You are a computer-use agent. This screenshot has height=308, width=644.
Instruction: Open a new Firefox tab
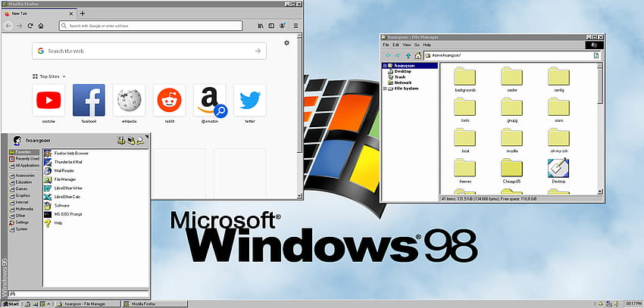[x=83, y=14]
